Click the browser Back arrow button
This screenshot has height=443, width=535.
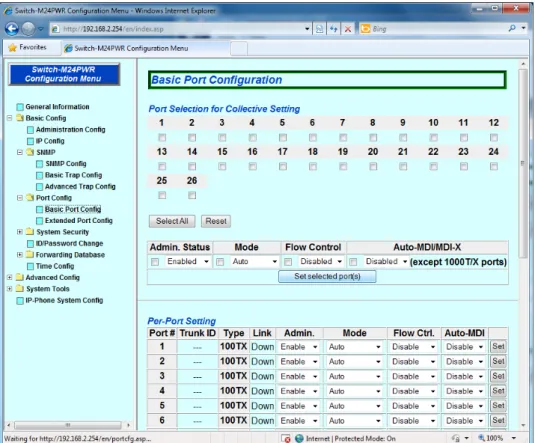[x=12, y=29]
